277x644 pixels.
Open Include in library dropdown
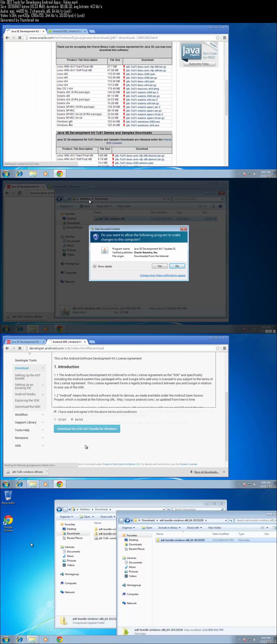[x=169, y=528]
